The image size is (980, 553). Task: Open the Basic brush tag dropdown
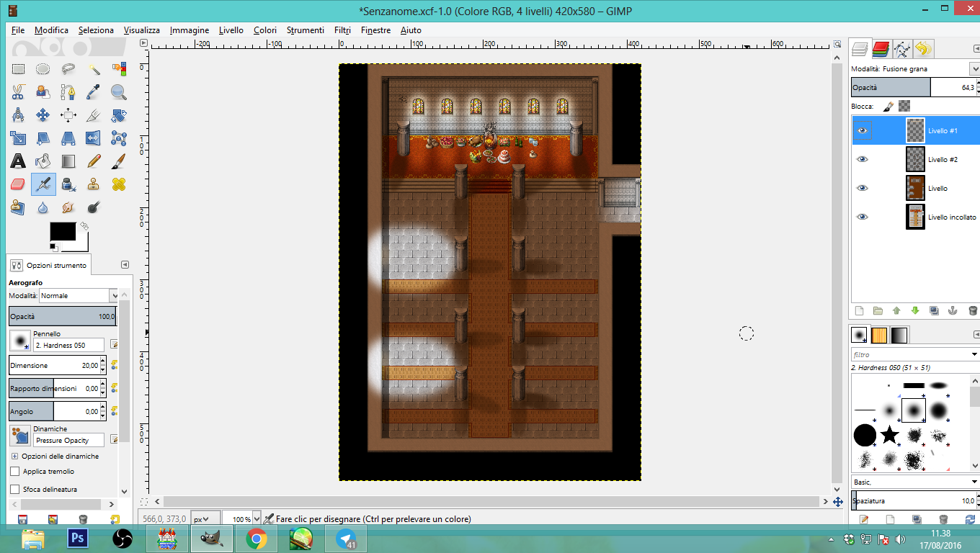coord(915,482)
